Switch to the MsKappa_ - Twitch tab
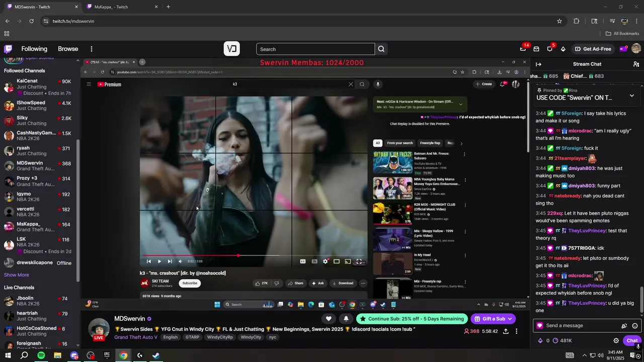The width and height of the screenshot is (644, 362). 122,7
